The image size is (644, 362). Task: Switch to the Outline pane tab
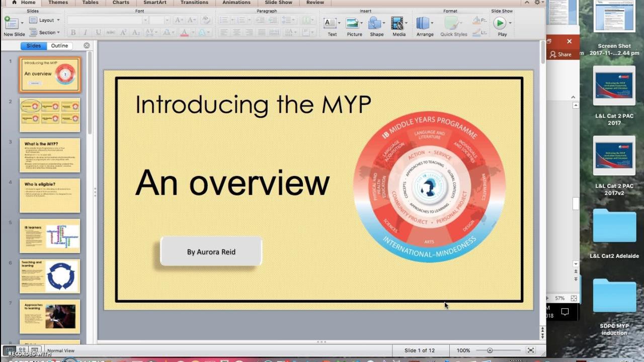[59, 46]
